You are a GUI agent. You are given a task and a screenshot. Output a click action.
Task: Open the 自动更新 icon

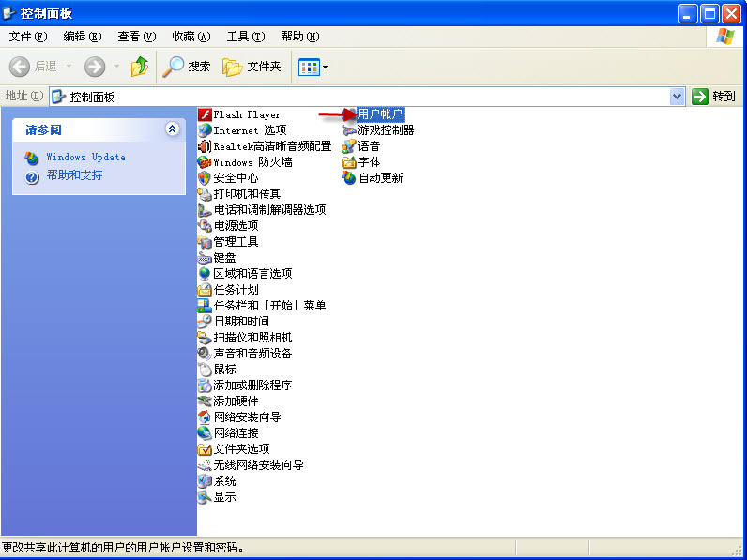click(349, 178)
